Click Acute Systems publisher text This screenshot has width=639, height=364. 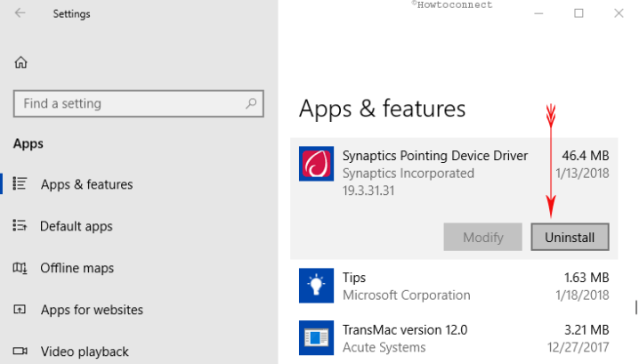pyautogui.click(x=384, y=347)
